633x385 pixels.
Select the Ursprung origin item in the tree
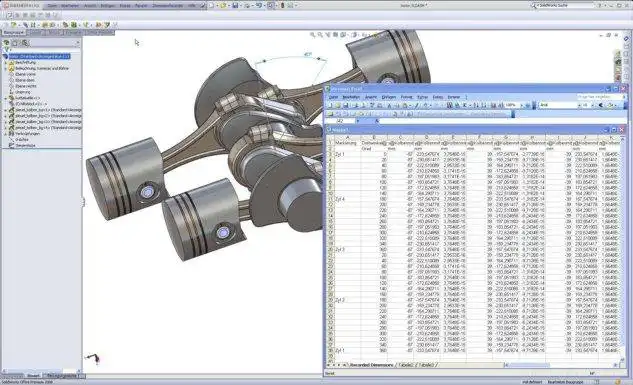[x=23, y=92]
